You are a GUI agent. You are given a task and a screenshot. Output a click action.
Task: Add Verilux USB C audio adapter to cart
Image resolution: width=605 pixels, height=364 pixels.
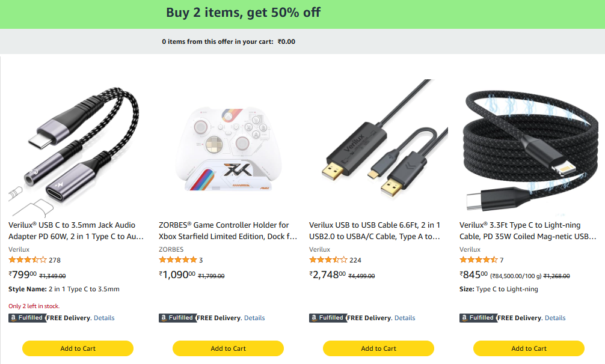click(78, 348)
